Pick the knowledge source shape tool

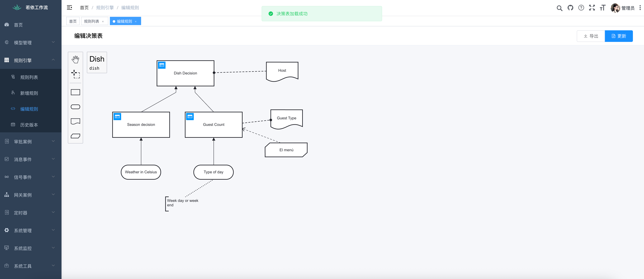pos(75,121)
